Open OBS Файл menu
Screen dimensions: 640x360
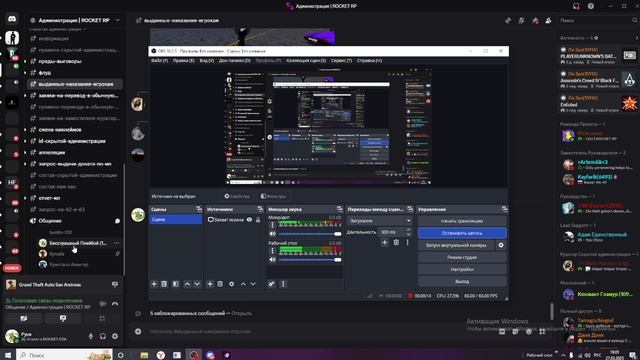[x=159, y=60]
